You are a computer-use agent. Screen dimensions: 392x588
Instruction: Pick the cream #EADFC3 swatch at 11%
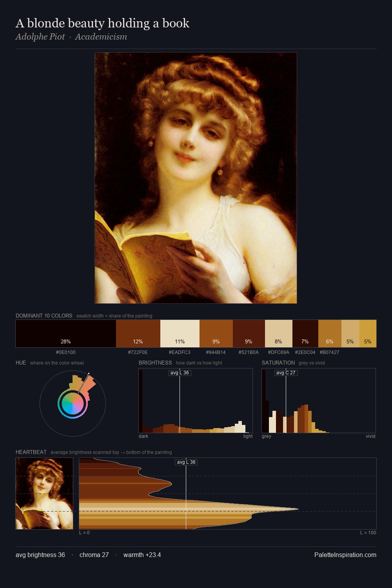point(180,334)
